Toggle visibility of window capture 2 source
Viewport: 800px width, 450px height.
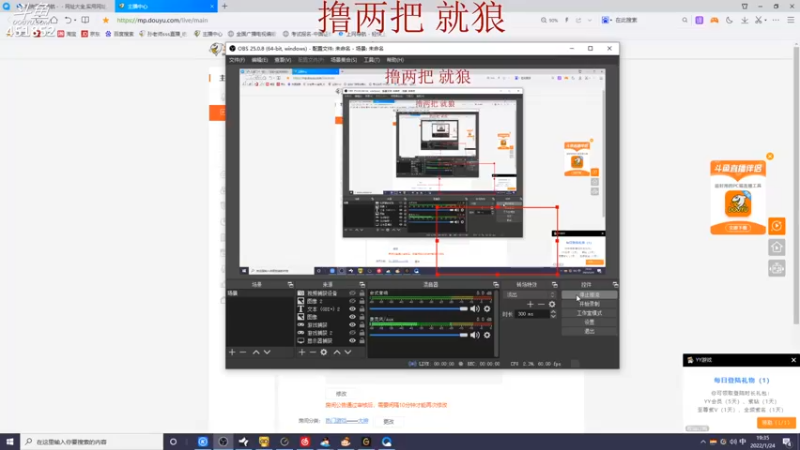coord(352,333)
